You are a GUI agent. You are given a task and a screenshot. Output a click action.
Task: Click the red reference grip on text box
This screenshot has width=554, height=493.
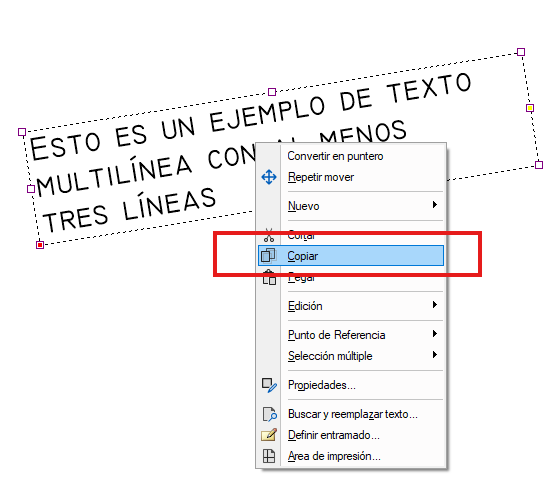coord(40,245)
